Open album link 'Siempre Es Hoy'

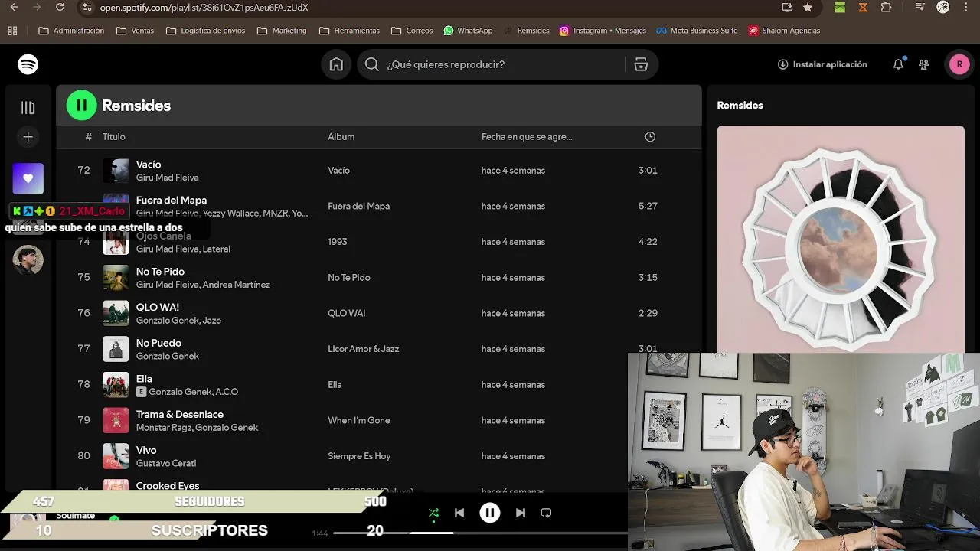click(359, 456)
